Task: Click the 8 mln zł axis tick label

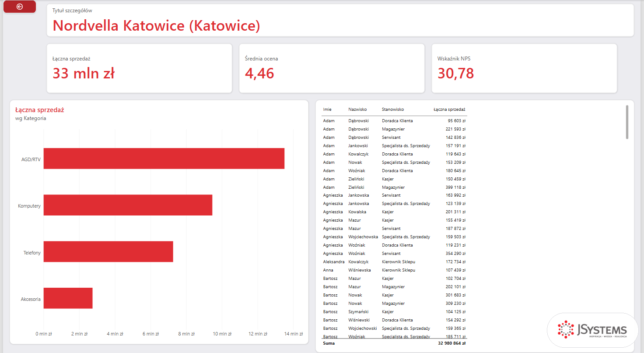Action: point(186,334)
